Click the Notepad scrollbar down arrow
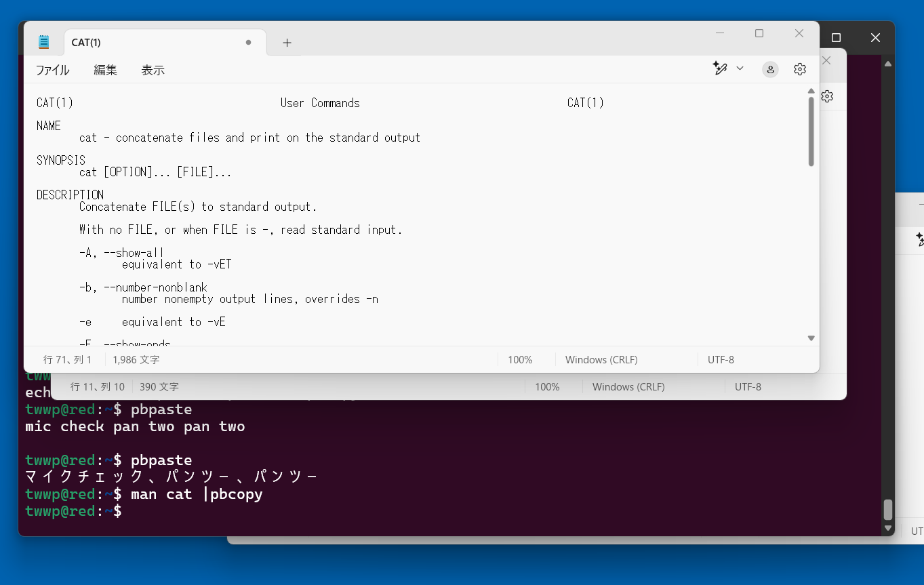This screenshot has height=585, width=924. [x=811, y=338]
